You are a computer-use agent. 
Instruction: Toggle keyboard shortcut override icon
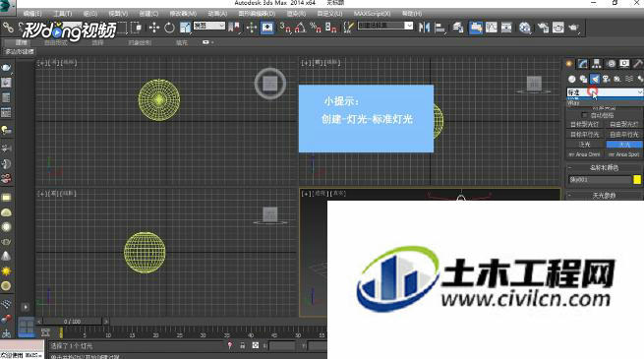pos(267,28)
